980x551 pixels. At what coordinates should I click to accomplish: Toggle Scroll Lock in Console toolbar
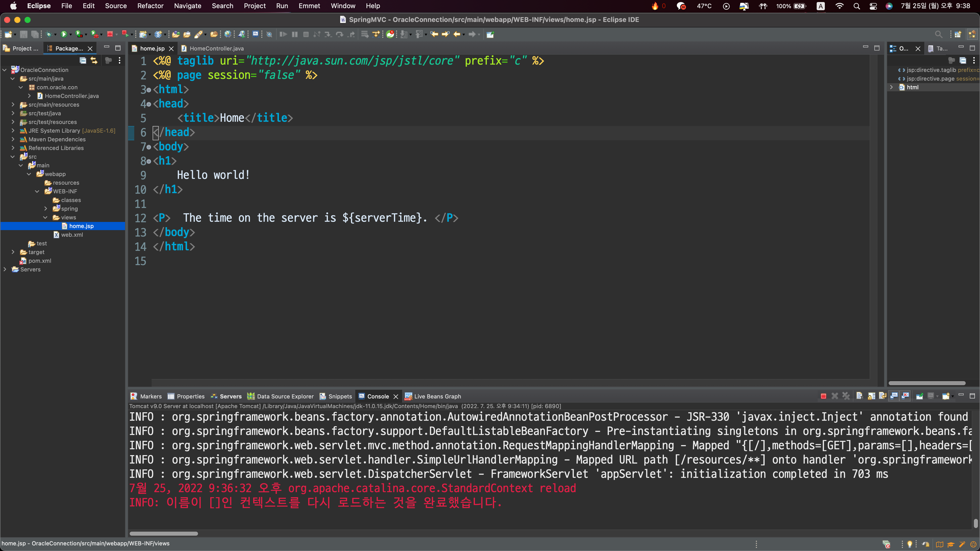click(871, 396)
